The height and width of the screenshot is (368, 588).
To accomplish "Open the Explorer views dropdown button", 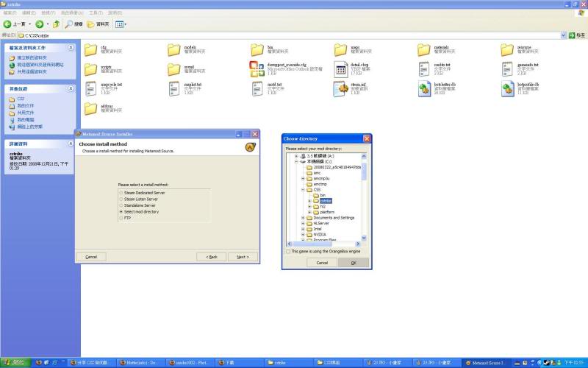I will (121, 24).
